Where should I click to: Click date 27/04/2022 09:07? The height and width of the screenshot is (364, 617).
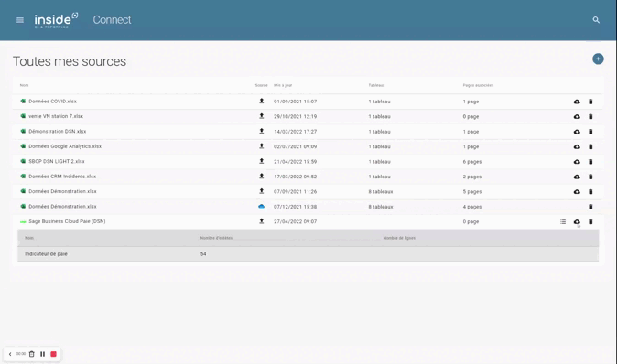pyautogui.click(x=295, y=221)
